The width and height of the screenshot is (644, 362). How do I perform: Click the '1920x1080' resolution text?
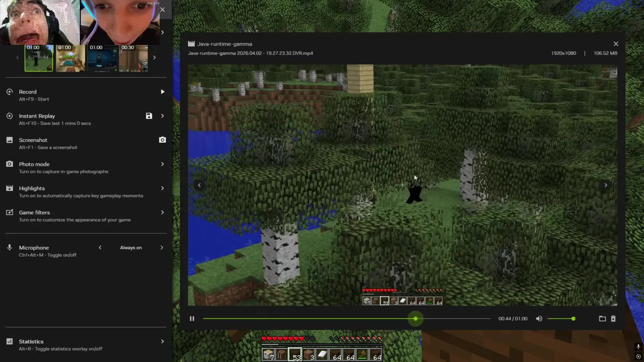(x=563, y=53)
